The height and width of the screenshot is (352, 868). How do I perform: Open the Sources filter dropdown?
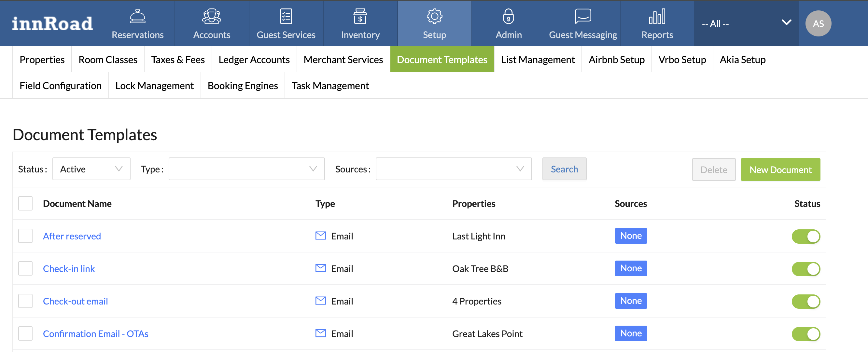tap(453, 169)
